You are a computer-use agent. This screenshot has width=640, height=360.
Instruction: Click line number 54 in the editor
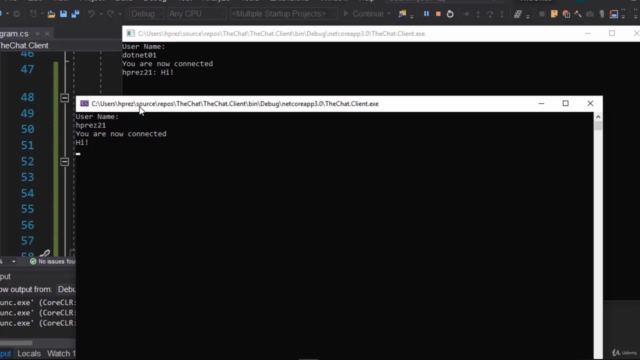click(27, 193)
